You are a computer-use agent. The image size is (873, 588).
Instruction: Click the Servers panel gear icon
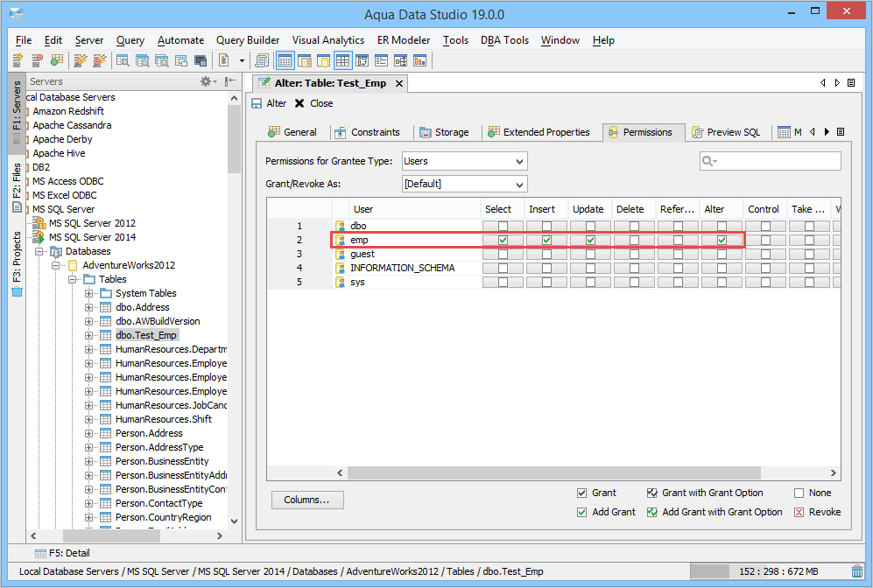pyautogui.click(x=208, y=81)
